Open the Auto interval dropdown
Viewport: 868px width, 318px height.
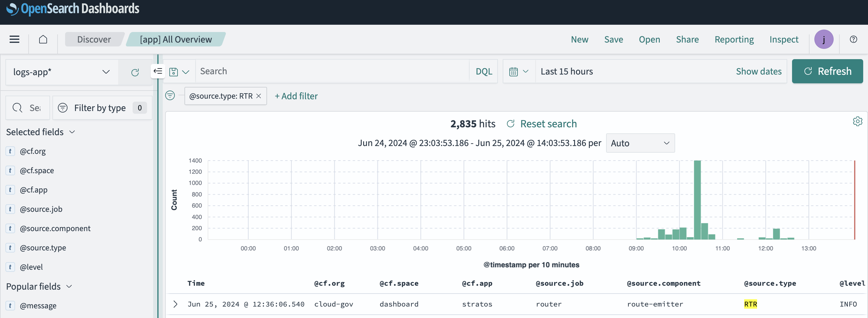(x=640, y=143)
